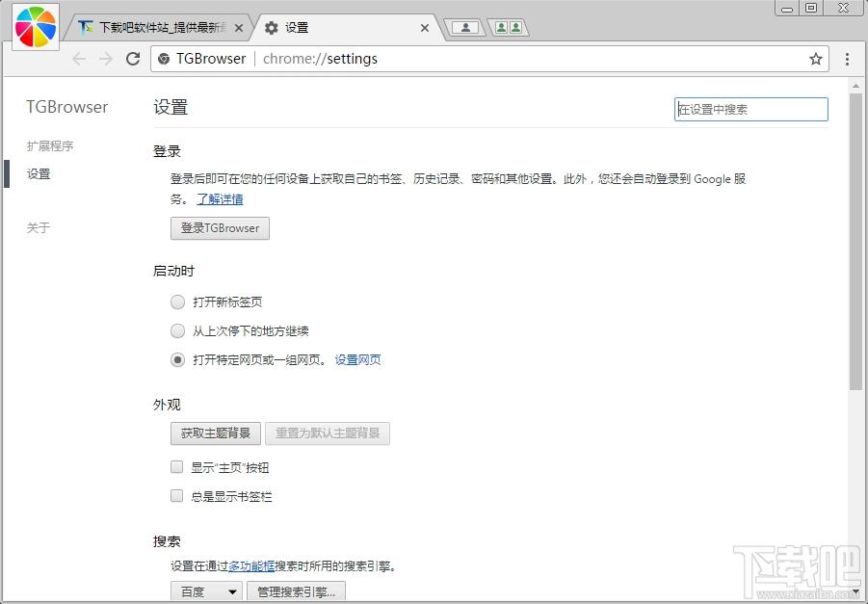Click the chrome://settings address bar
This screenshot has height=604, width=868.
[x=487, y=59]
